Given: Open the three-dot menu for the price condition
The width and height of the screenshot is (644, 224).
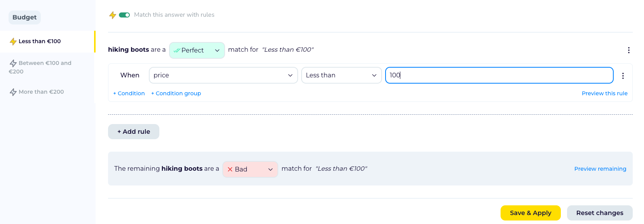Looking at the screenshot, I should tap(623, 76).
